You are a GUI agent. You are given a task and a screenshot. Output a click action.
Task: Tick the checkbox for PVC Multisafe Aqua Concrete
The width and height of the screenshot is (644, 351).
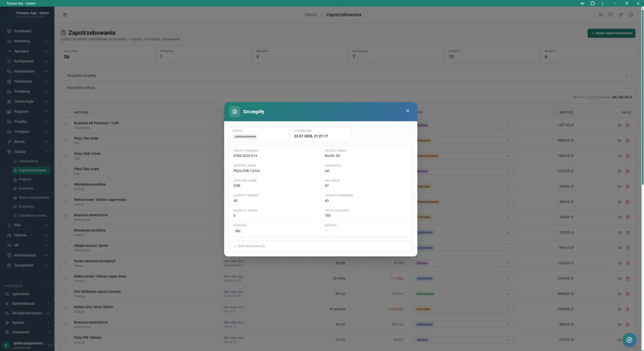[65, 293]
